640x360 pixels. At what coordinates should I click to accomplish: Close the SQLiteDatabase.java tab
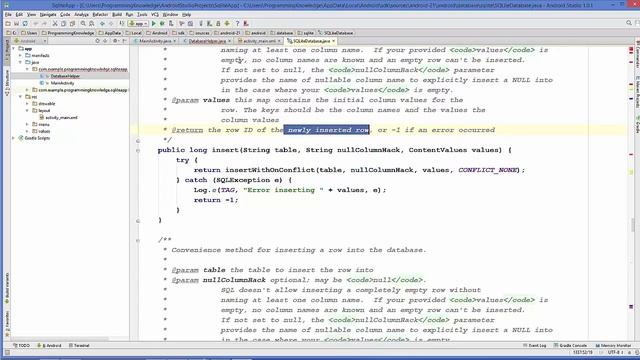333,41
